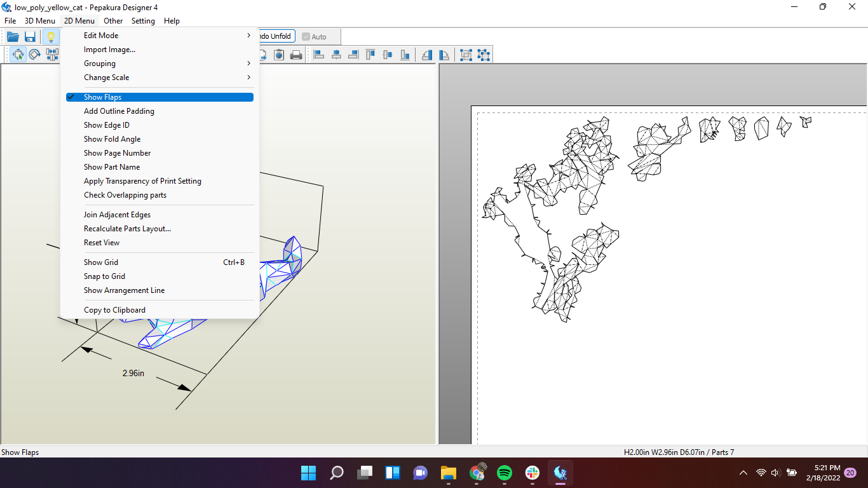Toggle the light bulb display option
The height and width of the screenshot is (488, 868).
tap(51, 36)
